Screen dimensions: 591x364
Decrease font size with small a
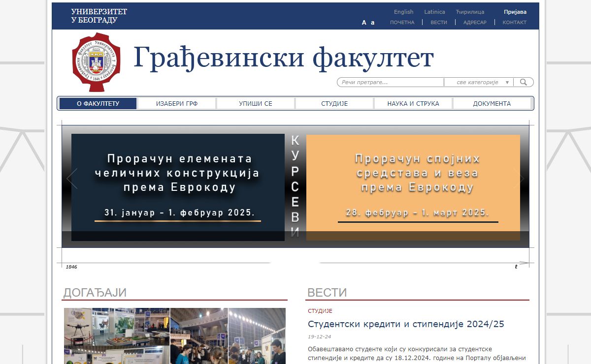point(373,23)
